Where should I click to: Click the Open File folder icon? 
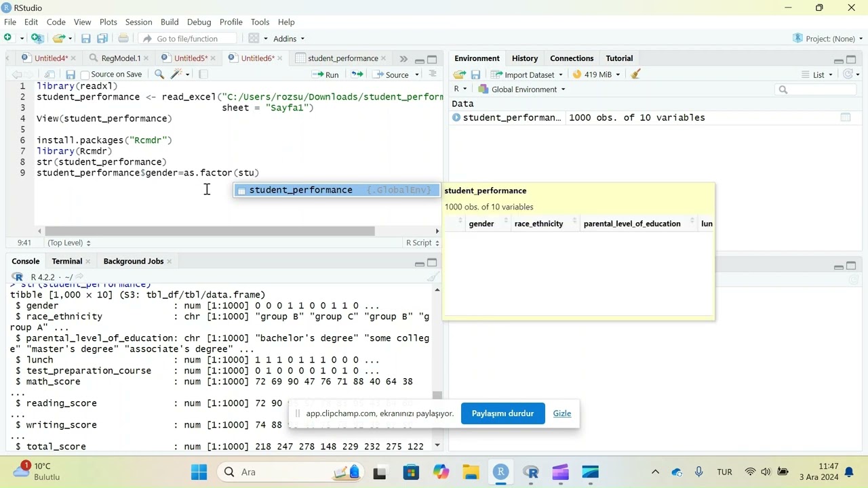pos(59,39)
